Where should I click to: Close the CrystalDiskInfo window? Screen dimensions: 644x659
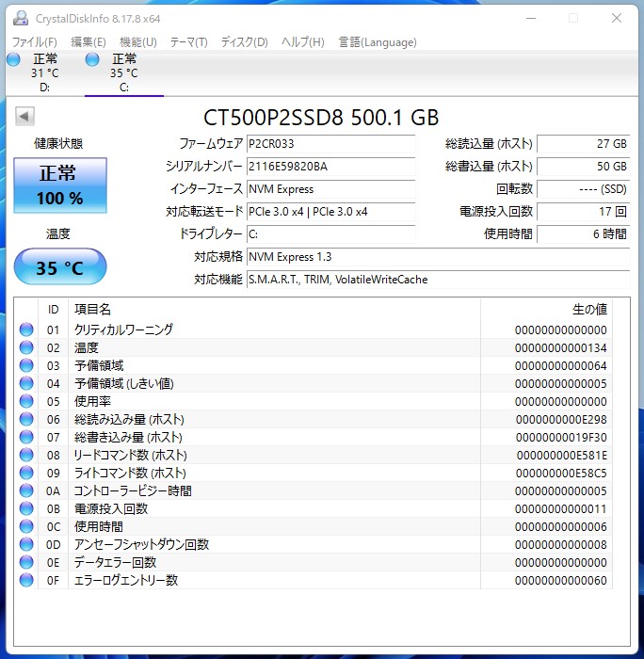[617, 18]
